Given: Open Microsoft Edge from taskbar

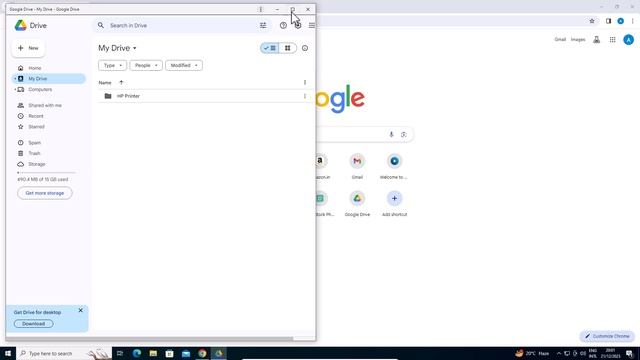Looking at the screenshot, I should 137,353.
